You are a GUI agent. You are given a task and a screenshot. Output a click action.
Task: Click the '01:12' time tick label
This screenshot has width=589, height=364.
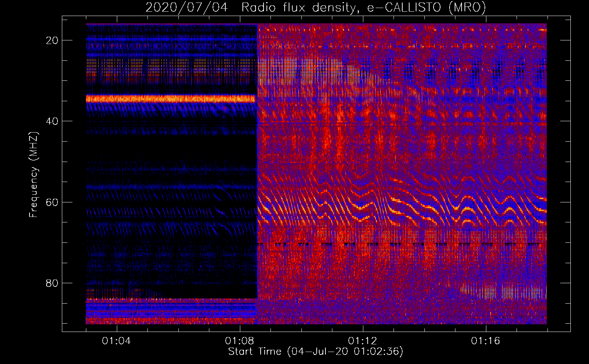click(363, 341)
